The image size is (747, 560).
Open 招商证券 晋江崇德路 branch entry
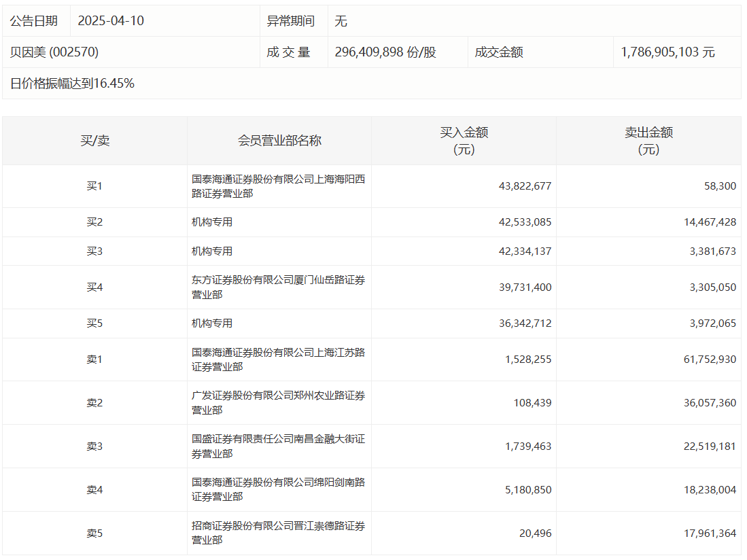tap(278, 533)
